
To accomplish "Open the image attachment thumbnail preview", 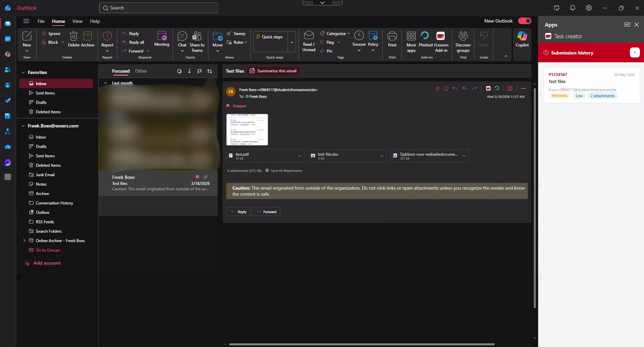I will tap(247, 129).
